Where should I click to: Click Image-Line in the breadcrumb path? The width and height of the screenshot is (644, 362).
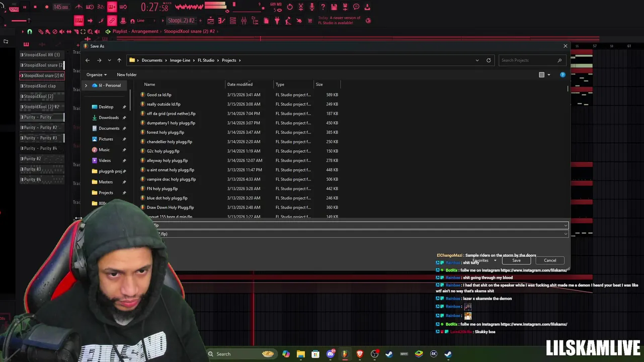tap(180, 60)
